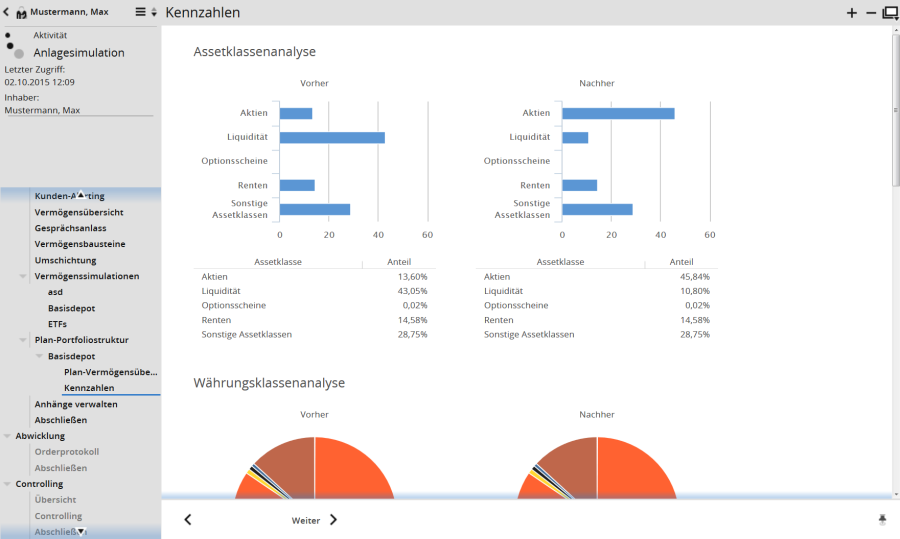Click the plus icon in the top bar
Image resolution: width=900 pixels, height=539 pixels.
[852, 13]
